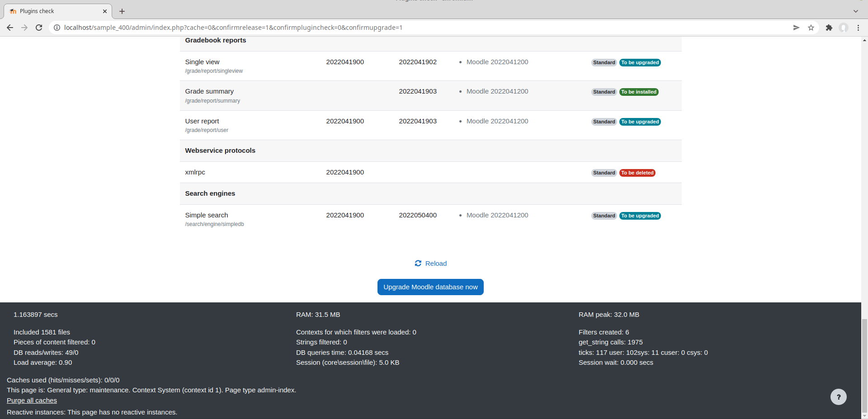Click the 1.163897 secs timing text
The height and width of the screenshot is (419, 868).
pyautogui.click(x=36, y=315)
